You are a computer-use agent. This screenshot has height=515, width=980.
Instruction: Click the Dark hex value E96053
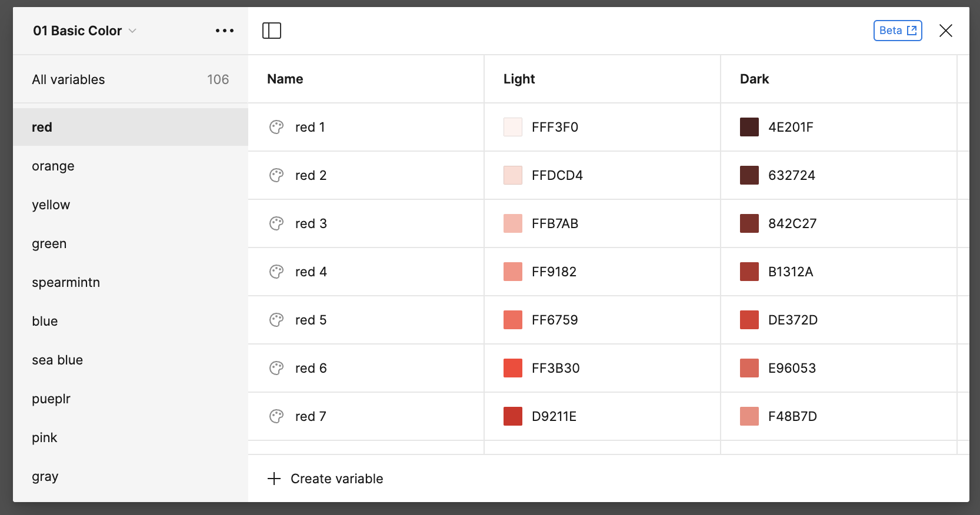[792, 368]
